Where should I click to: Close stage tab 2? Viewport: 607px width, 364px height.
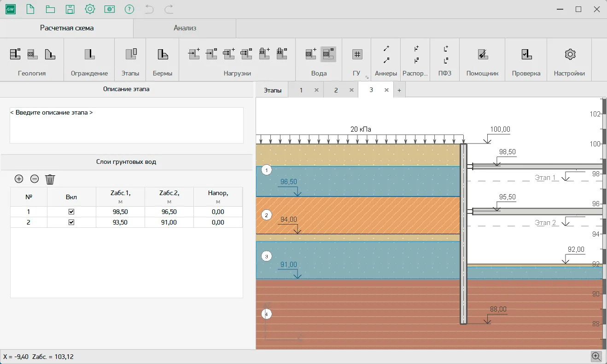point(351,90)
